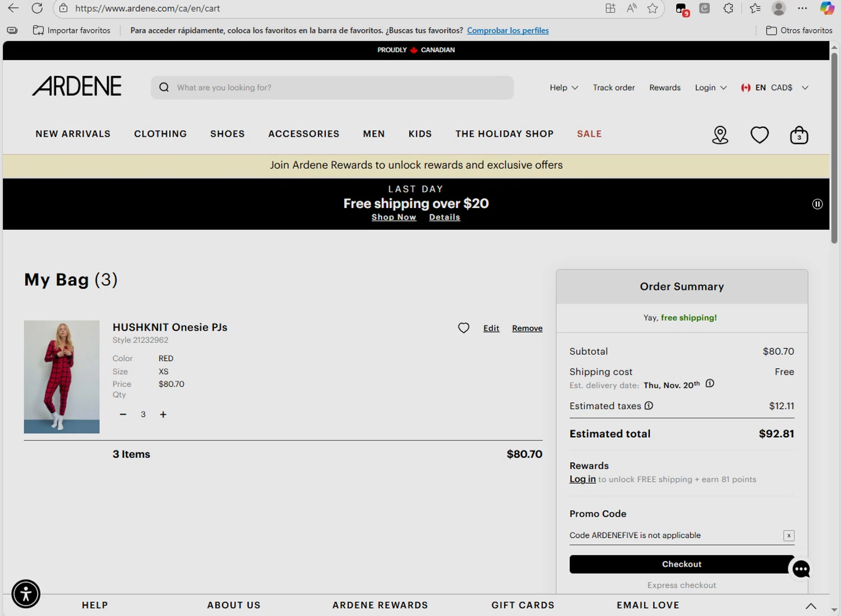Remove the HUSHKNIT Onesie PJs item
This screenshot has height=616, width=841.
click(x=527, y=328)
